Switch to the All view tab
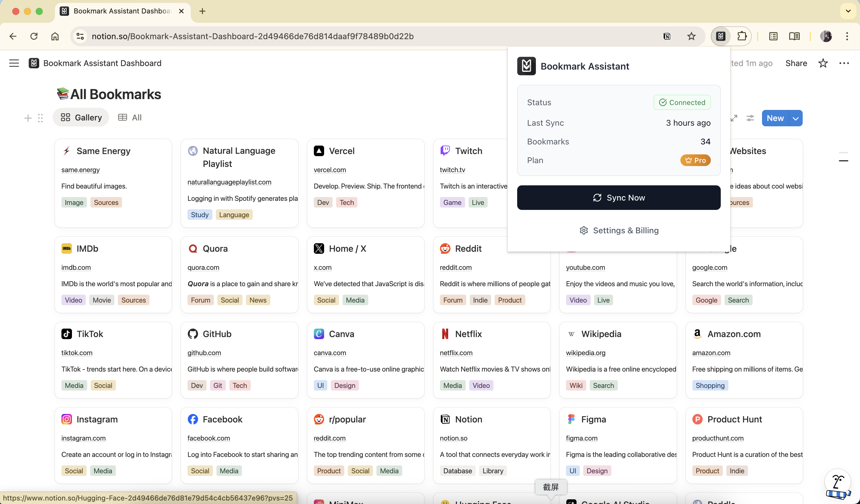The height and width of the screenshot is (504, 860). point(130,117)
